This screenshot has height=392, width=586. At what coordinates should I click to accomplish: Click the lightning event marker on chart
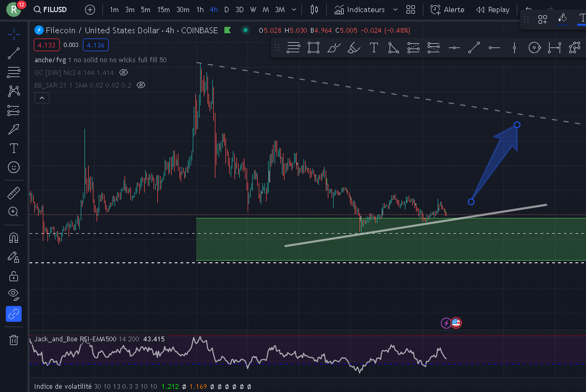coord(446,323)
